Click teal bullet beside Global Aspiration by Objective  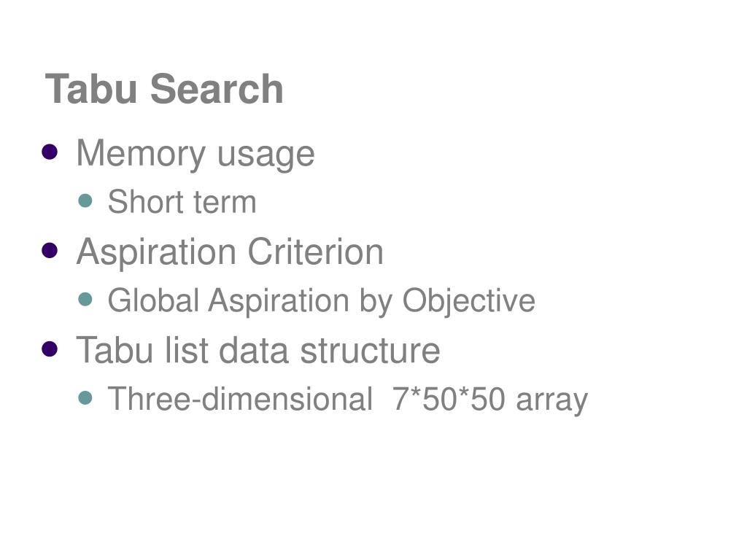(x=85, y=299)
